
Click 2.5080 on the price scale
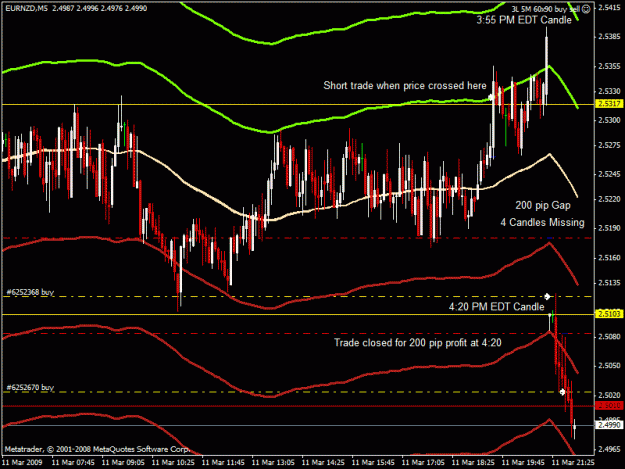coord(609,337)
